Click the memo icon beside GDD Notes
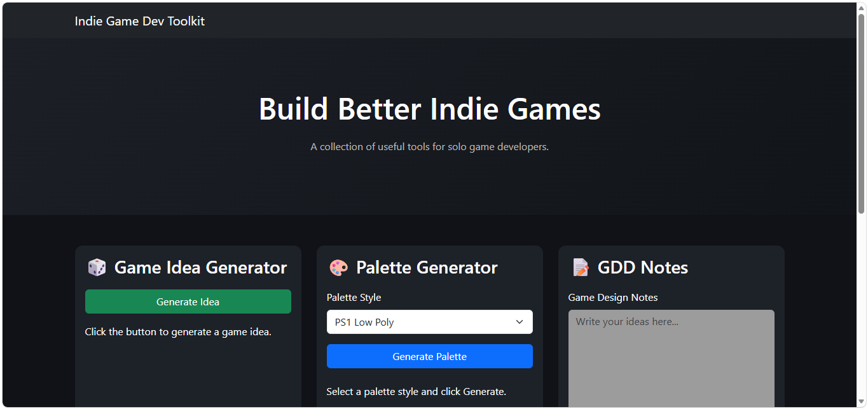 (x=580, y=267)
